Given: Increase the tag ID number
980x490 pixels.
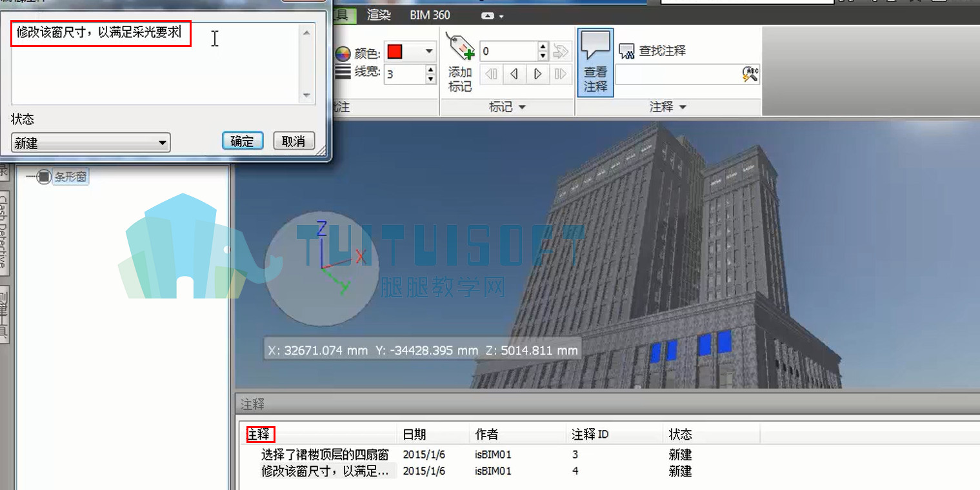Looking at the screenshot, I should tap(543, 46).
